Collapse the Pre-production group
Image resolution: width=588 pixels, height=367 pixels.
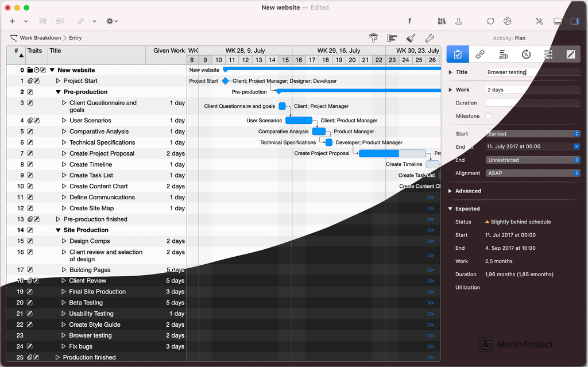point(58,92)
